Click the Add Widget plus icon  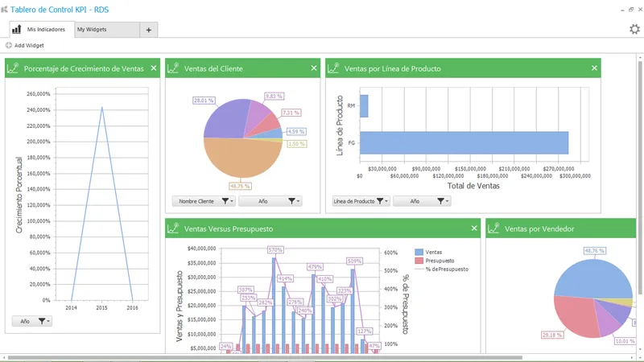click(9, 46)
